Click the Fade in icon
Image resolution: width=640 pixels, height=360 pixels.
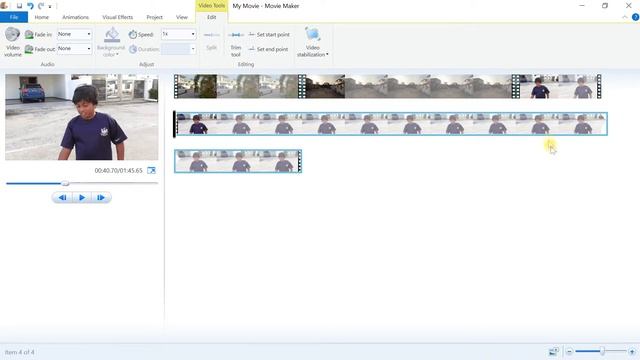click(29, 35)
